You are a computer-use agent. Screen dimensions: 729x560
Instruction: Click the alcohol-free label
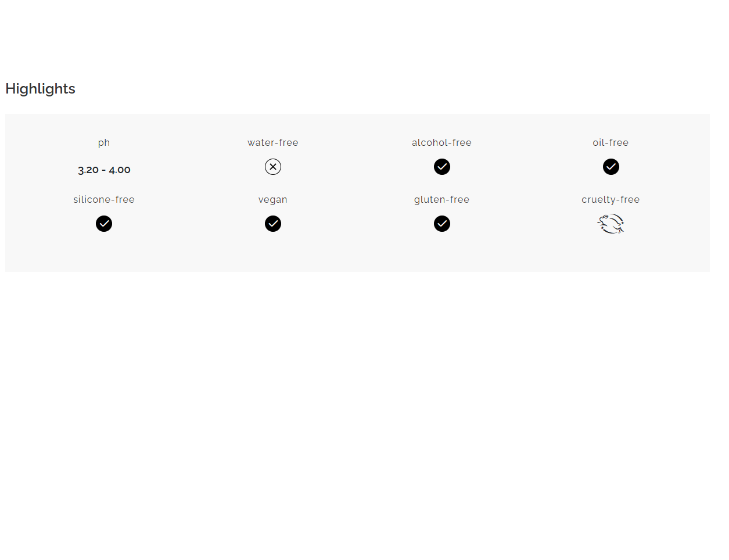[x=442, y=143]
